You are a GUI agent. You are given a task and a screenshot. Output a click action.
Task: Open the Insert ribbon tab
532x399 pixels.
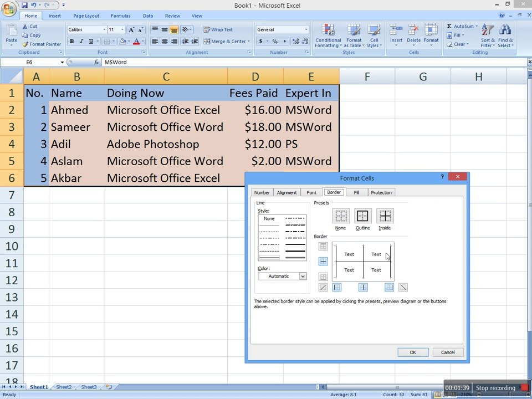[x=55, y=16]
